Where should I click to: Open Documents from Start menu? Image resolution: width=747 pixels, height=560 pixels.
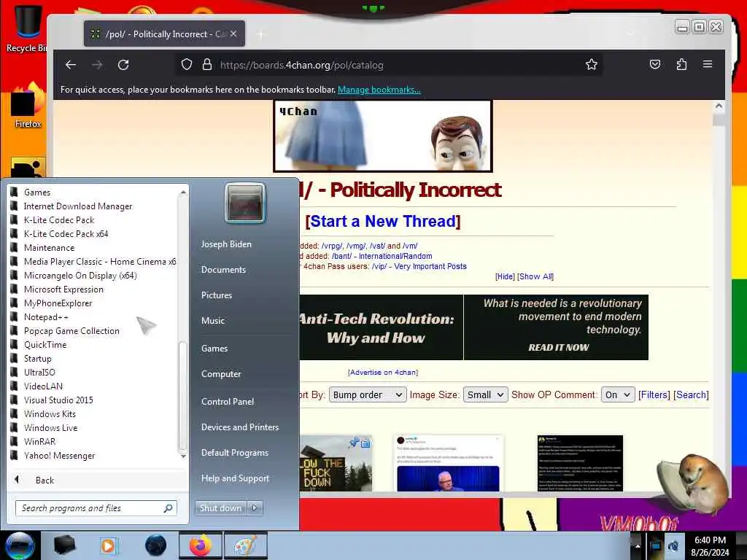click(223, 270)
